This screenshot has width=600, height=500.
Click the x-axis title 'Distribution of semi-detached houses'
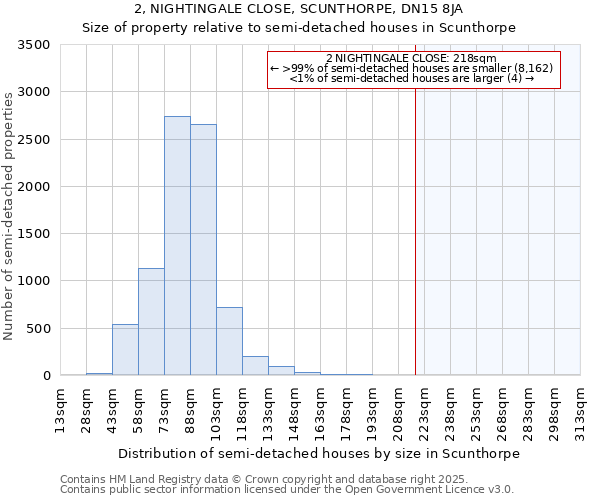point(319,452)
